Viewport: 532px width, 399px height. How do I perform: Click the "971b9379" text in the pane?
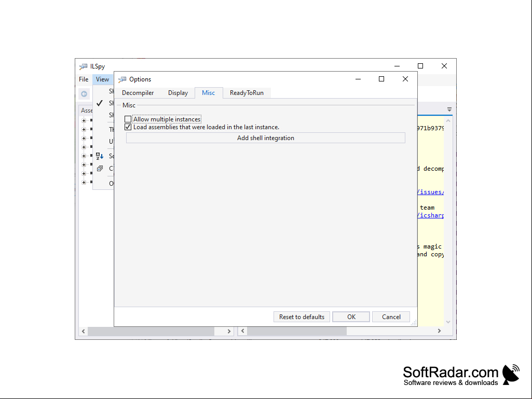pos(431,128)
